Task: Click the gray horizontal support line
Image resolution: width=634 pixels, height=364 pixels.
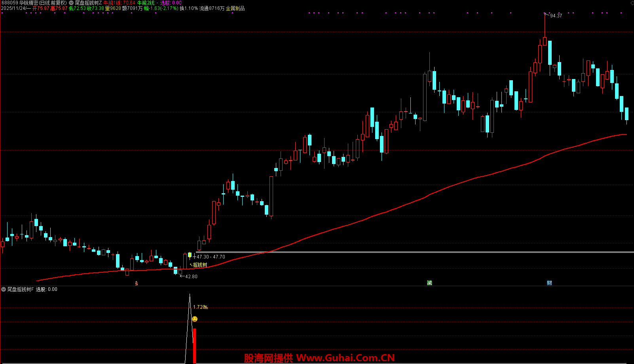Action: [396, 252]
